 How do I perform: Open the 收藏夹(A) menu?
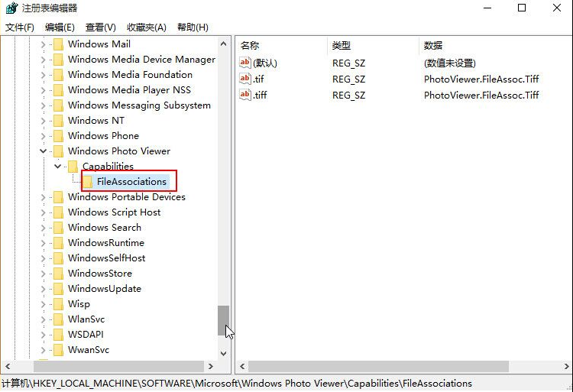click(x=146, y=28)
